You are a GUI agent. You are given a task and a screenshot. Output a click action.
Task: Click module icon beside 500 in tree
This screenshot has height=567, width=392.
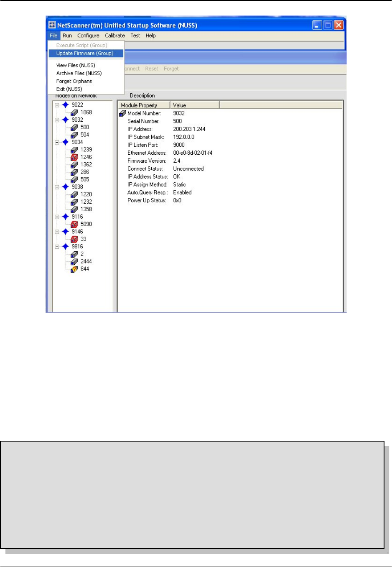[x=74, y=128]
